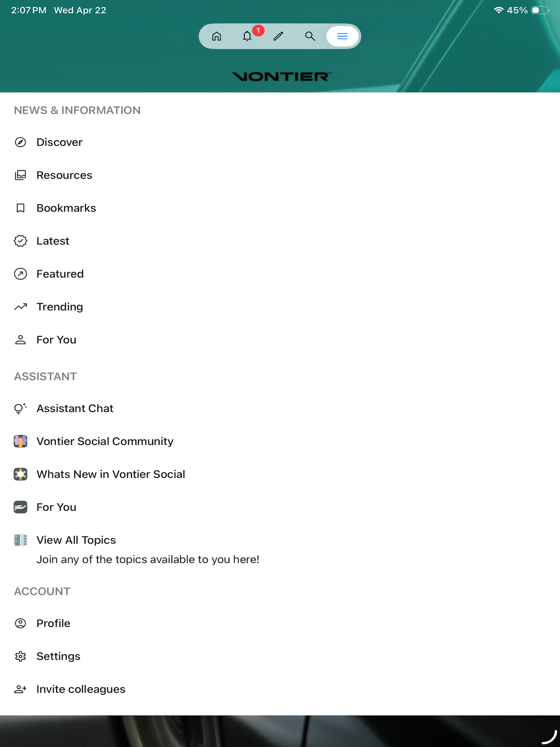Image resolution: width=560 pixels, height=747 pixels.
Task: Open For You under News & Information
Action: [280, 340]
